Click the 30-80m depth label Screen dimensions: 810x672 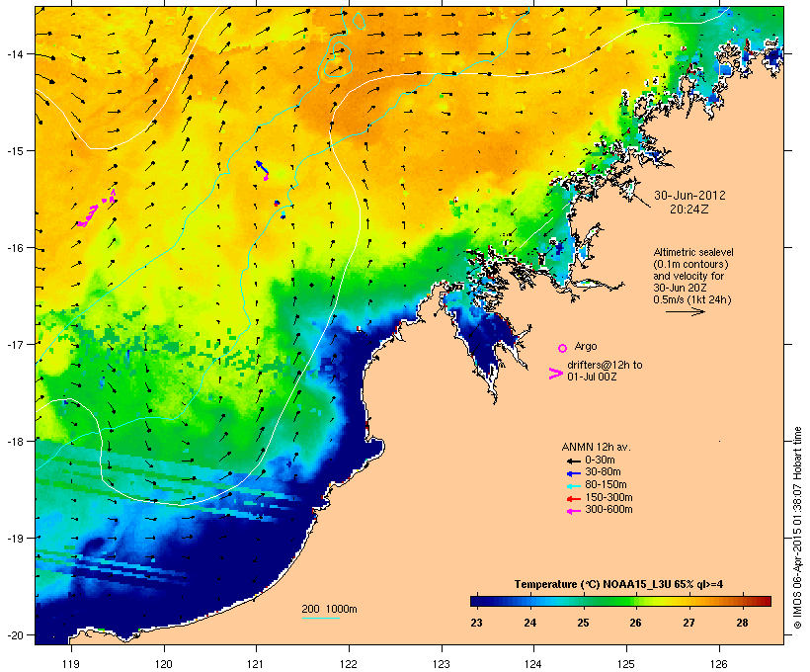click(603, 472)
